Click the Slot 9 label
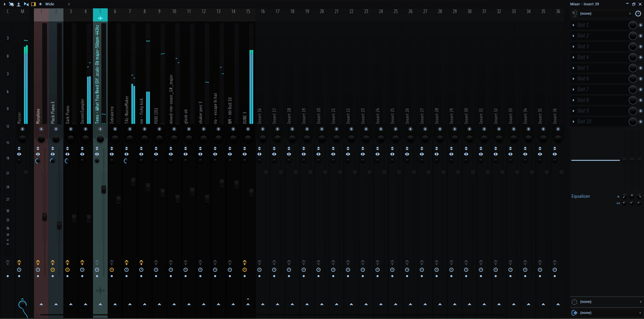 (583, 111)
